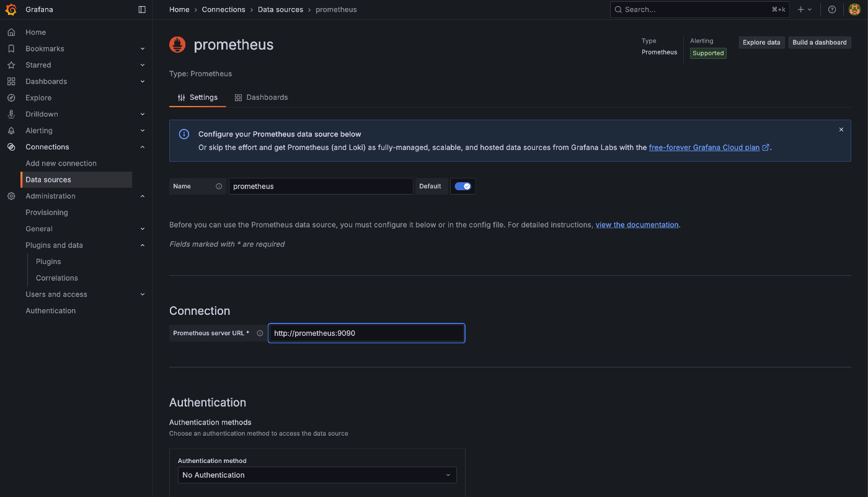Click the Drilldown icon in sidebar
Image resolution: width=868 pixels, height=497 pixels.
tap(11, 114)
